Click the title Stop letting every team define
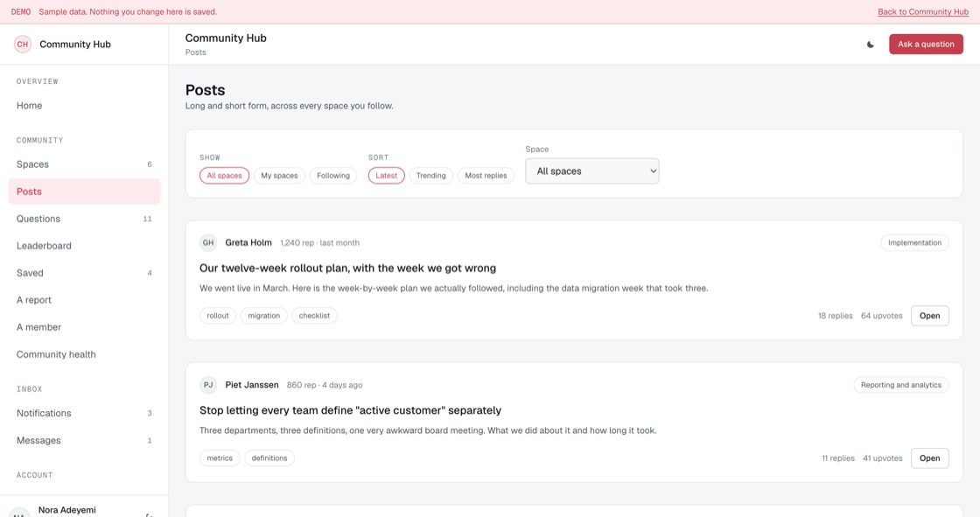The image size is (980, 517). point(350,411)
